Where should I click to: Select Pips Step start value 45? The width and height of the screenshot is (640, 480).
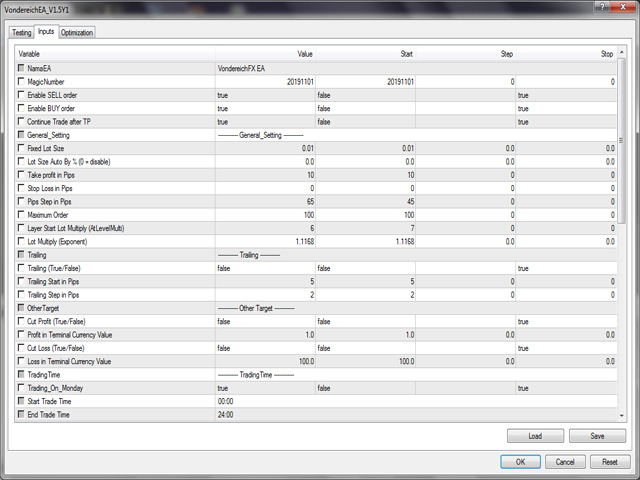pyautogui.click(x=365, y=202)
